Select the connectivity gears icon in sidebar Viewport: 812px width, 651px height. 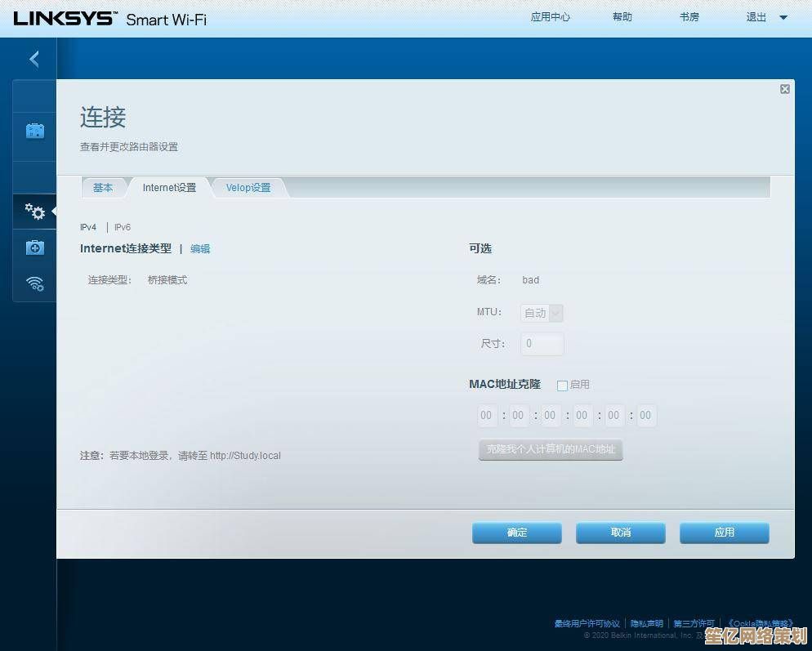click(35, 212)
